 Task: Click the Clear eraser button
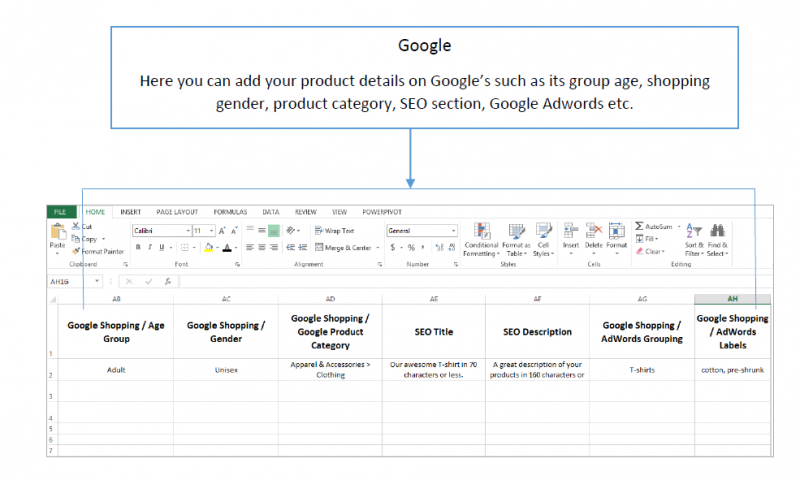point(651,251)
